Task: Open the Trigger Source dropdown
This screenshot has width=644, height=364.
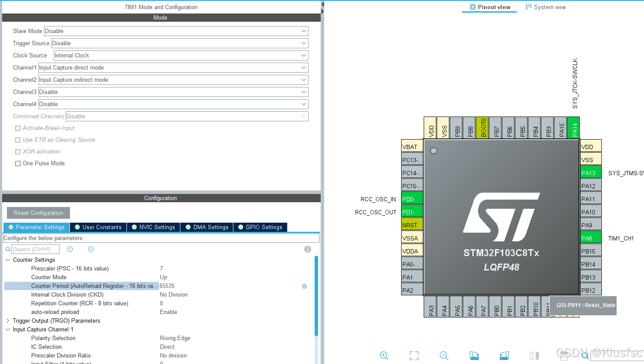Action: click(x=180, y=43)
